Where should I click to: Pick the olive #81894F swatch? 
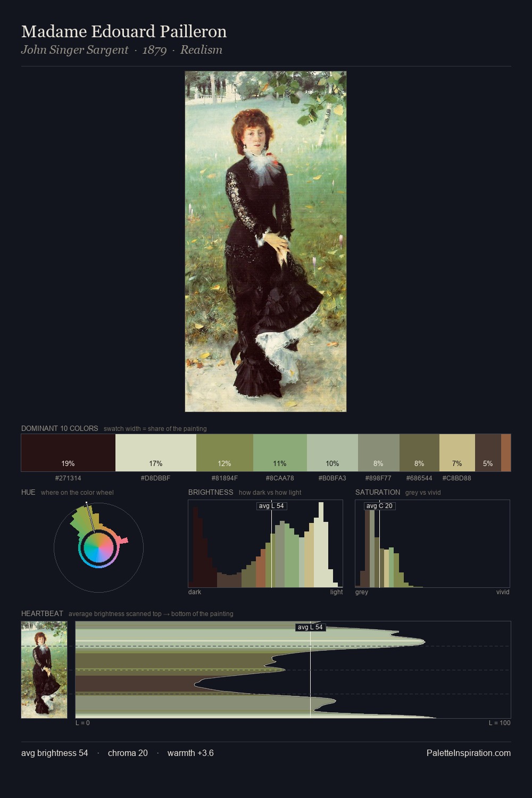pos(225,453)
